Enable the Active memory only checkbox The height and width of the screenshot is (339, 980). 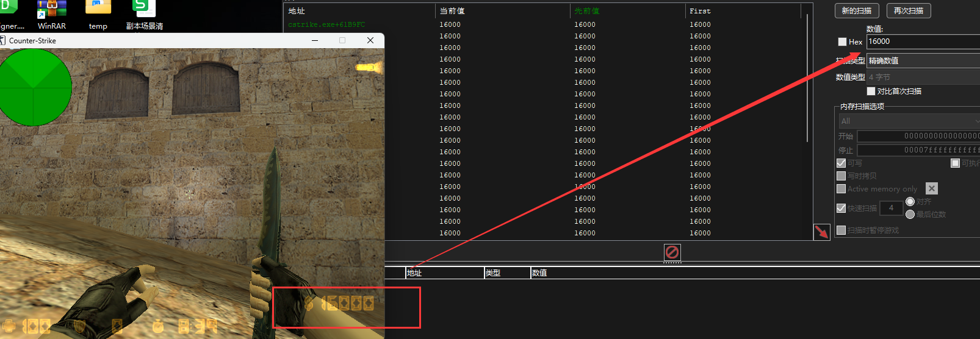[841, 189]
